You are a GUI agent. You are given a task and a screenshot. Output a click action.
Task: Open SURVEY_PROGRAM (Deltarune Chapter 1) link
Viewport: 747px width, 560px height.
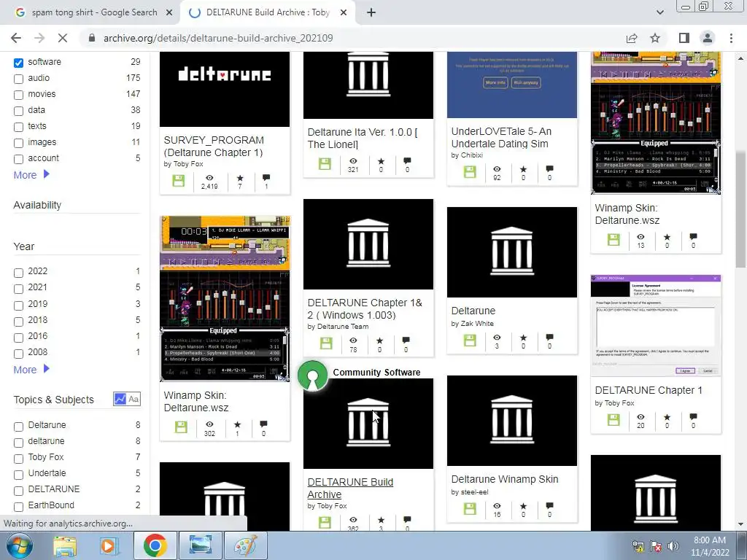click(213, 146)
